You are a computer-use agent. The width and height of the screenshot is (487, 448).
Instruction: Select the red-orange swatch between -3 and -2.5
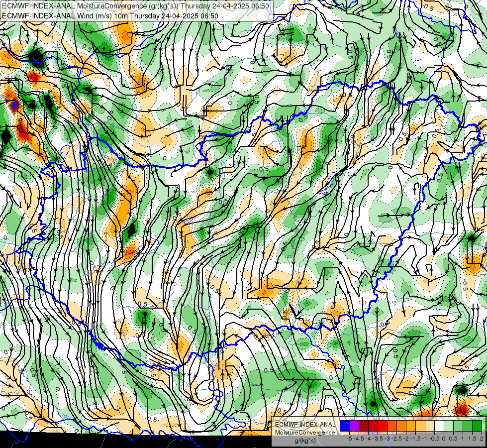click(x=392, y=426)
